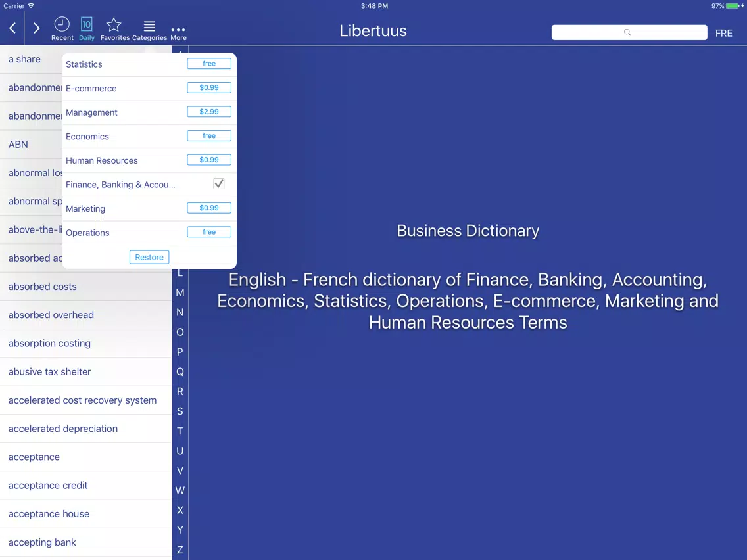Open the Daily word calendar icon
This screenshot has height=560, width=747.
pyautogui.click(x=87, y=28)
